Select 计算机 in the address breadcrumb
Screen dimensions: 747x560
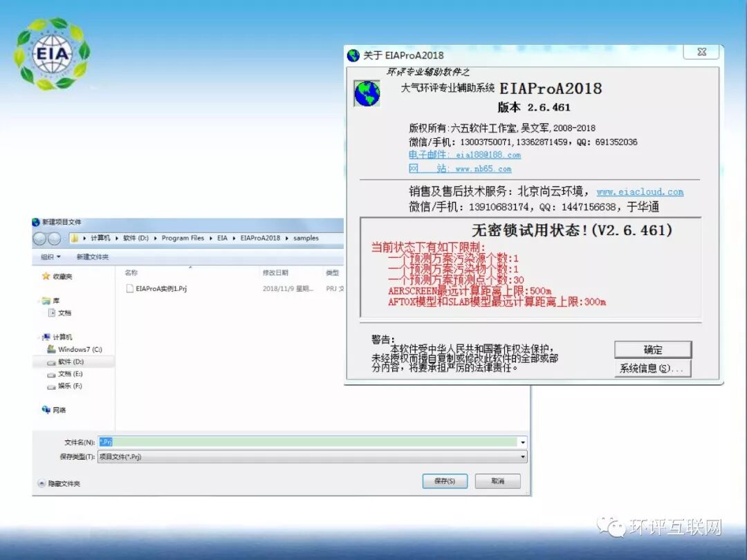(x=100, y=238)
